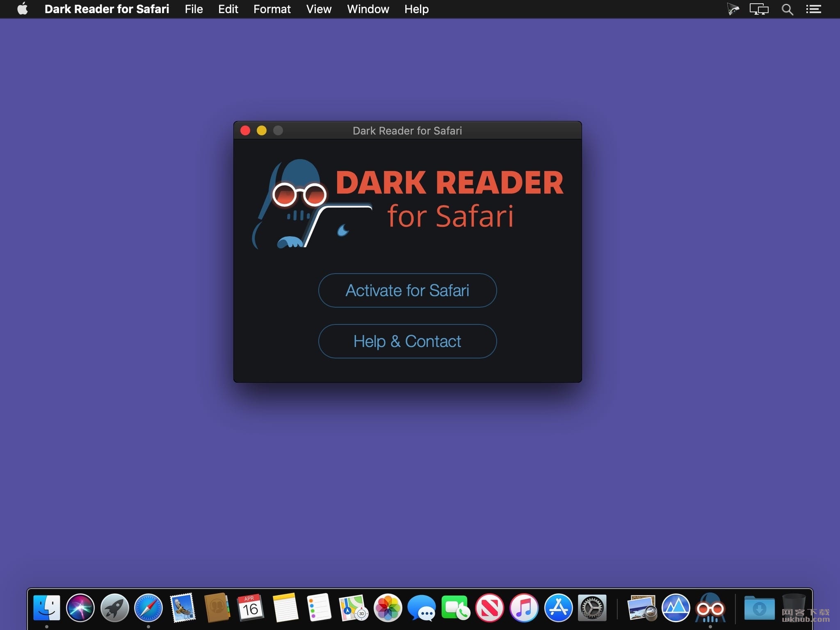Open Maps from the Dock
This screenshot has height=630, width=840.
(353, 607)
